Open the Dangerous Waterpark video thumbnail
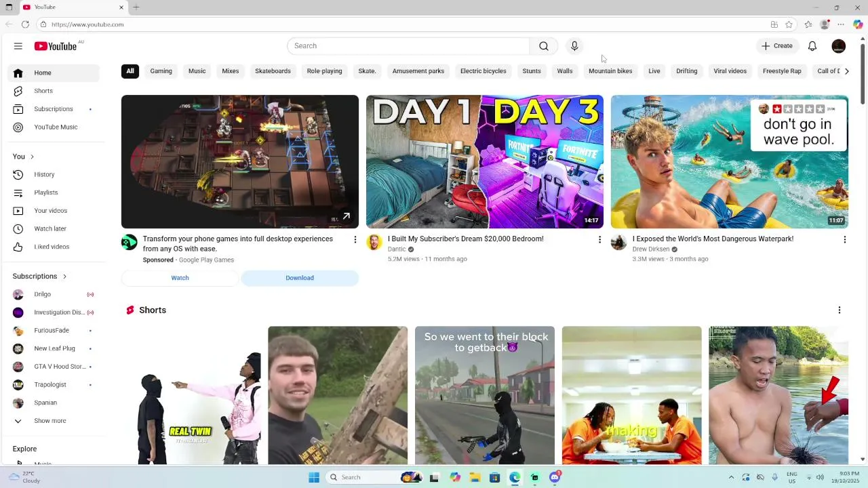This screenshot has width=868, height=488. [730, 161]
